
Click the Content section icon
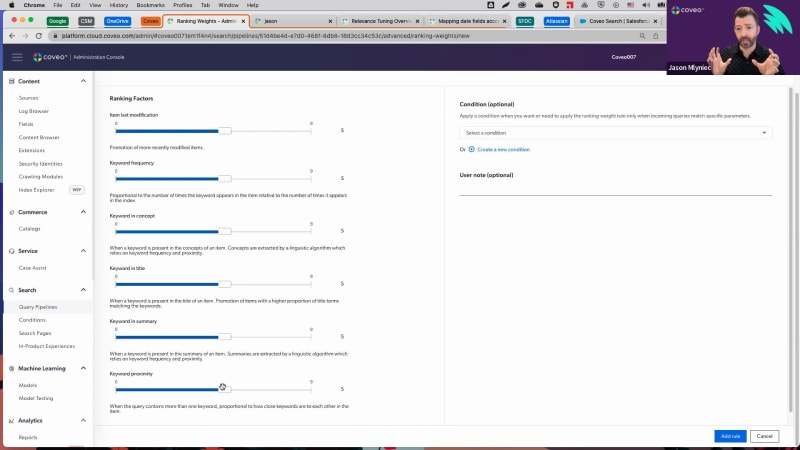[11, 81]
